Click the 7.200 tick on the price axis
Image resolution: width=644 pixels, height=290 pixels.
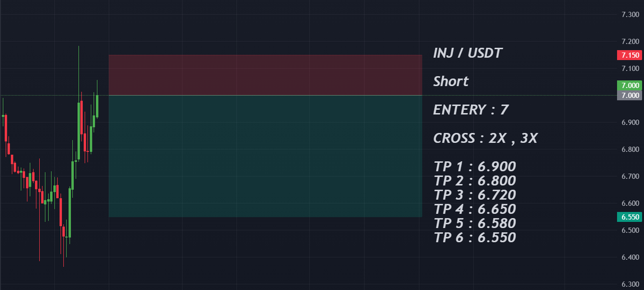click(630, 41)
